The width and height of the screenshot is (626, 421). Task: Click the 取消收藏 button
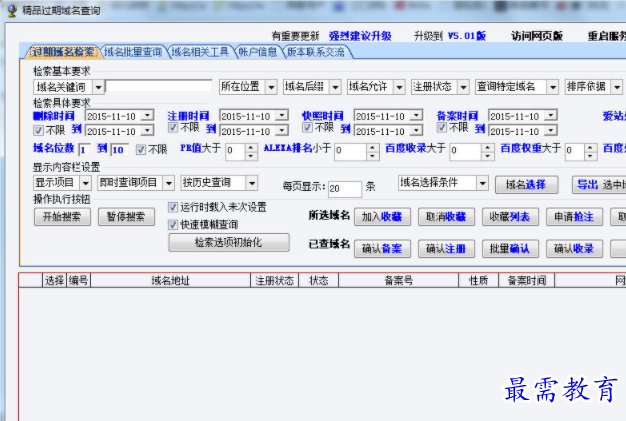(446, 217)
